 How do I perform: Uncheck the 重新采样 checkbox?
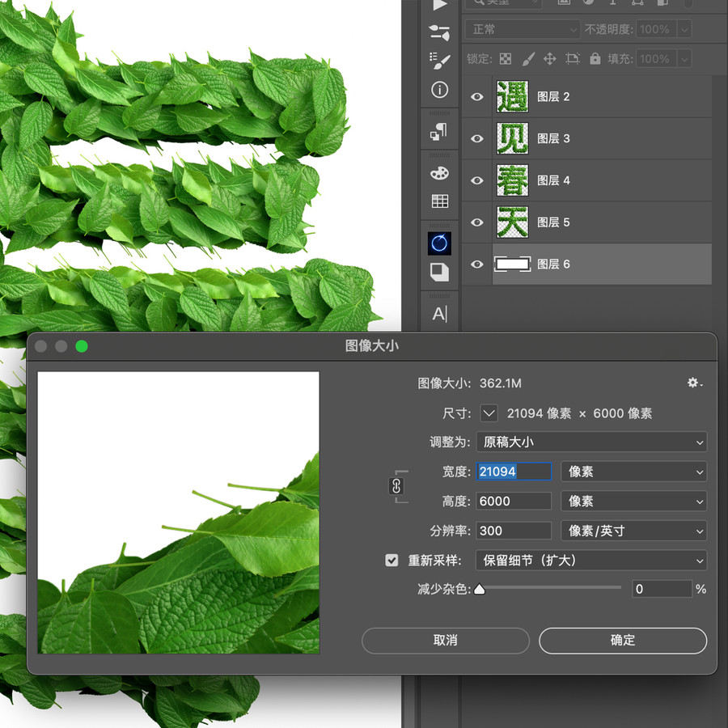point(392,561)
